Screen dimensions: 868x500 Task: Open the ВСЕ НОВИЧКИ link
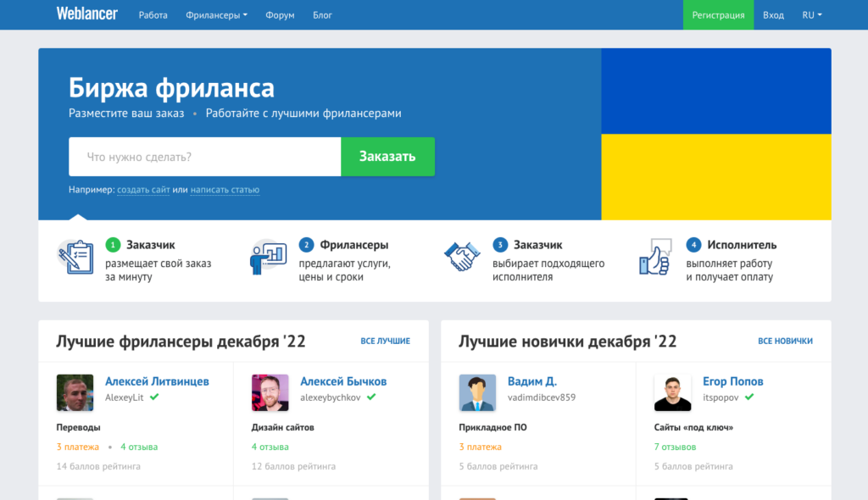pyautogui.click(x=785, y=341)
